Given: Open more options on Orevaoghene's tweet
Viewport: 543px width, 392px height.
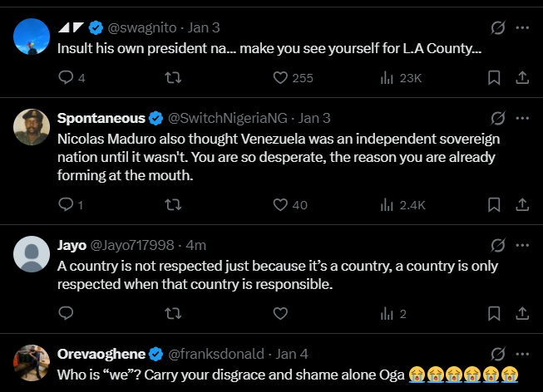Looking at the screenshot, I should [522, 354].
